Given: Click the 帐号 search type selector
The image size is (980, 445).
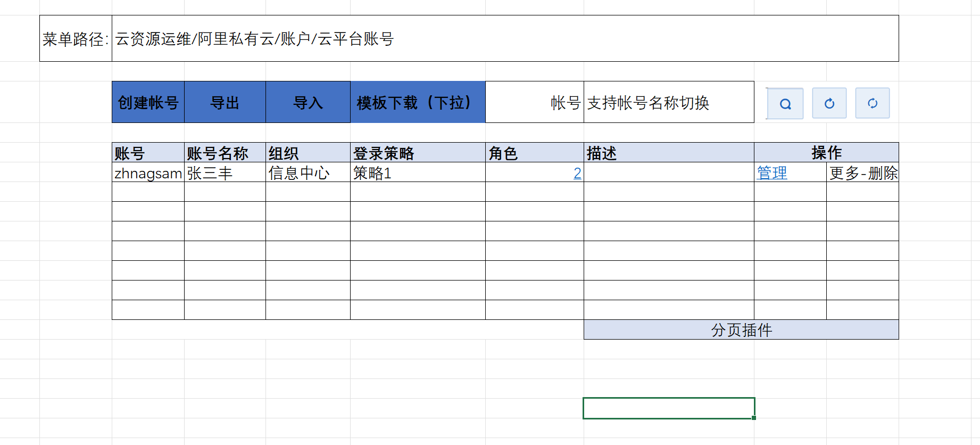Looking at the screenshot, I should (535, 102).
